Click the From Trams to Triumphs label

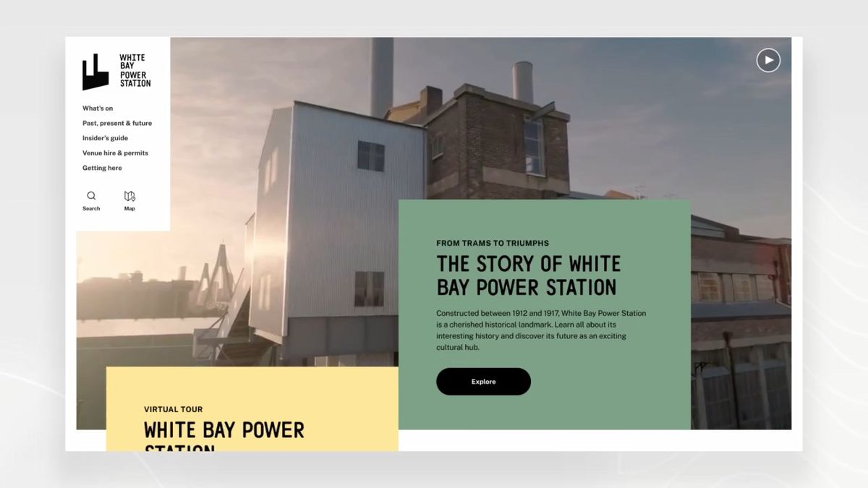(x=492, y=243)
